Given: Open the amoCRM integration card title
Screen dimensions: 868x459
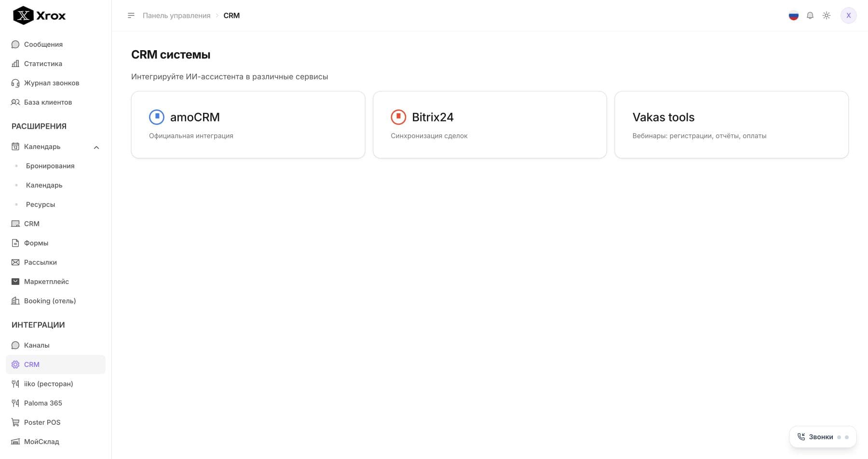Looking at the screenshot, I should pos(195,117).
